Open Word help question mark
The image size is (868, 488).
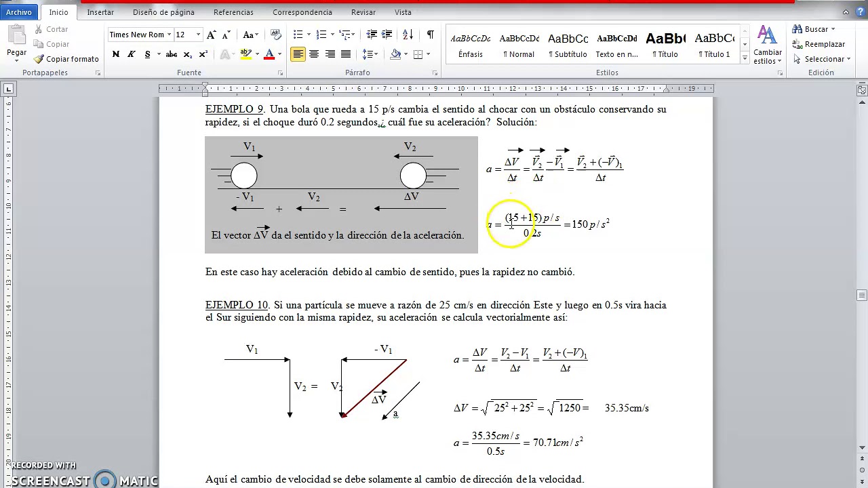click(861, 12)
